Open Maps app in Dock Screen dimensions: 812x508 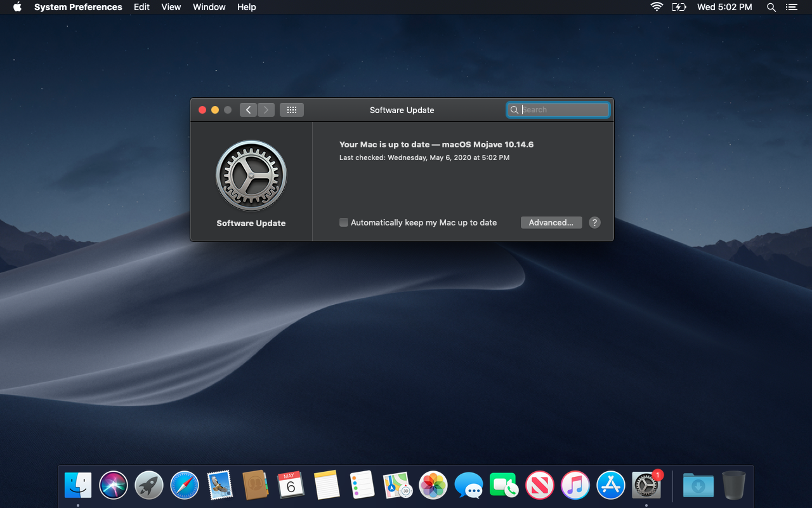(x=398, y=486)
